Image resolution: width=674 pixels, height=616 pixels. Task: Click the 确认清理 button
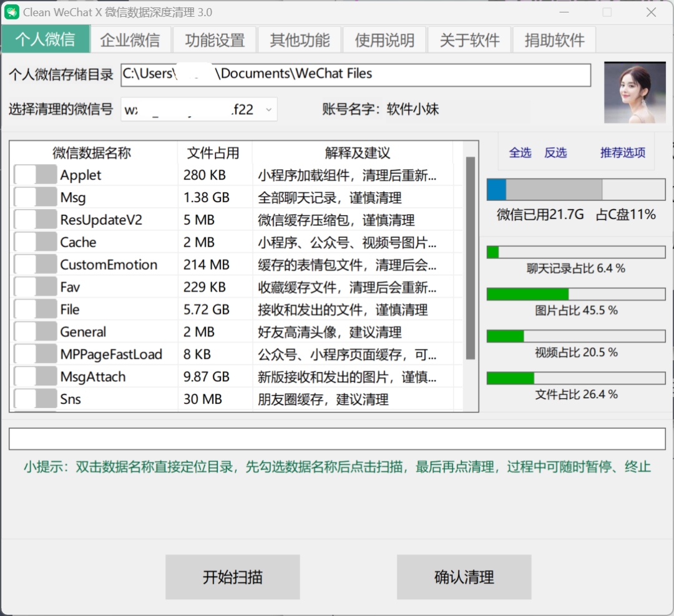464,577
